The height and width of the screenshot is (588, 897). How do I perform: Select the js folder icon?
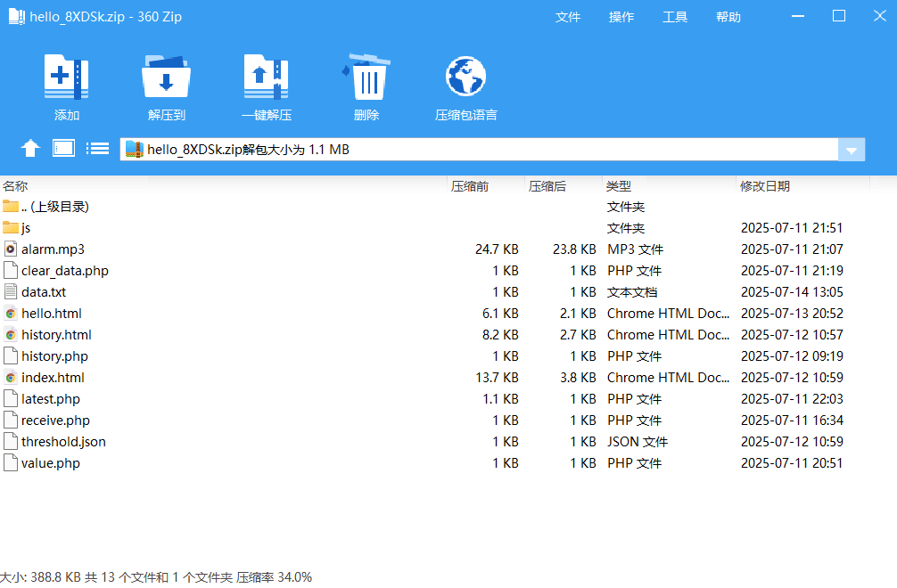11,227
